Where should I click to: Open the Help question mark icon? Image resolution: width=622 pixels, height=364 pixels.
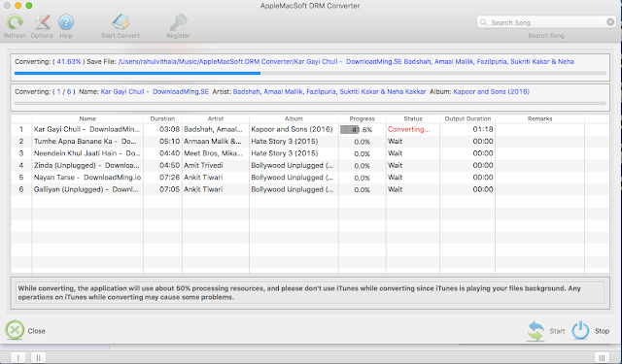66,22
